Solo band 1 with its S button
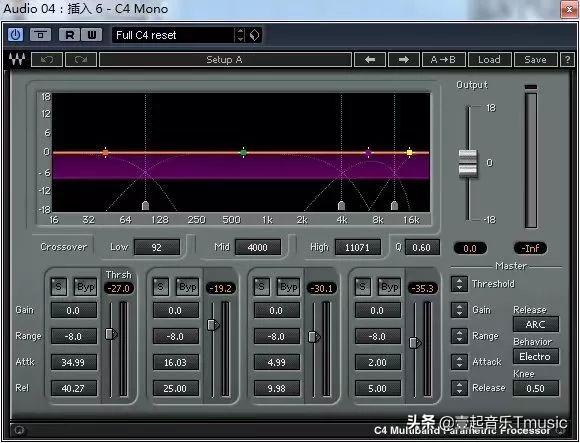Viewport: 580px width, 443px height. click(59, 287)
